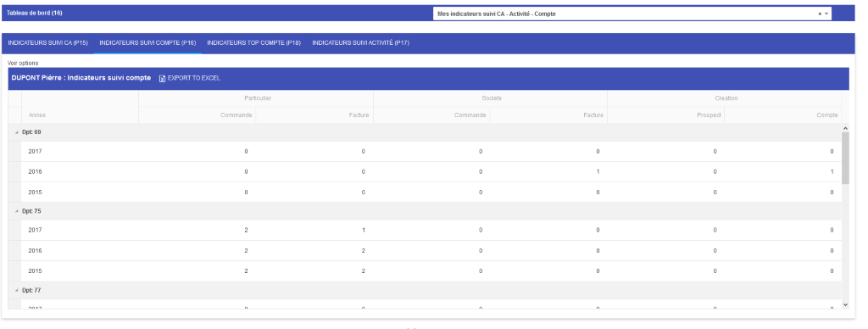Collapse the Dpt: 75 group triangle
868x329 pixels.
[16, 212]
